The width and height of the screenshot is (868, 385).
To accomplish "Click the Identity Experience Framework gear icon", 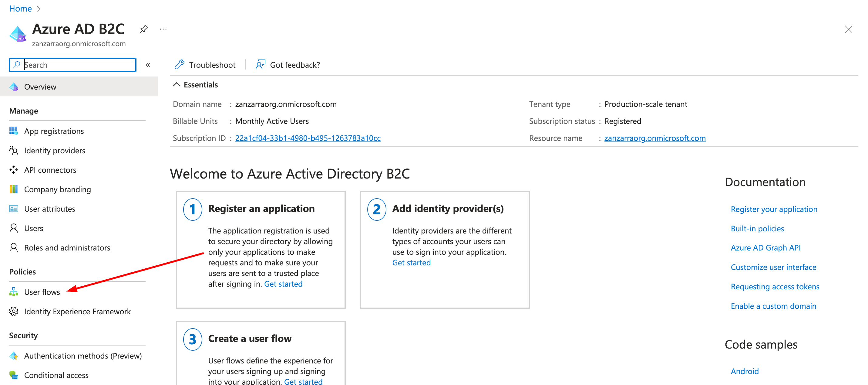I will [13, 311].
